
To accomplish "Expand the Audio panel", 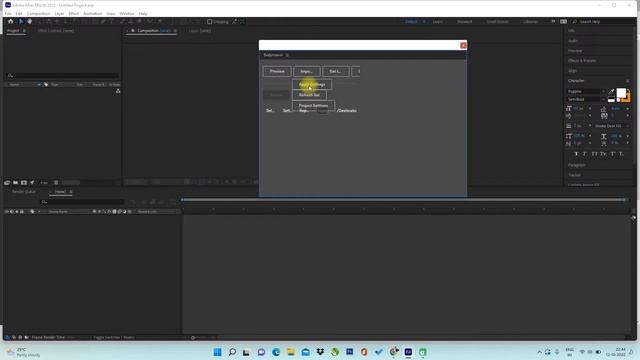I will pos(573,41).
